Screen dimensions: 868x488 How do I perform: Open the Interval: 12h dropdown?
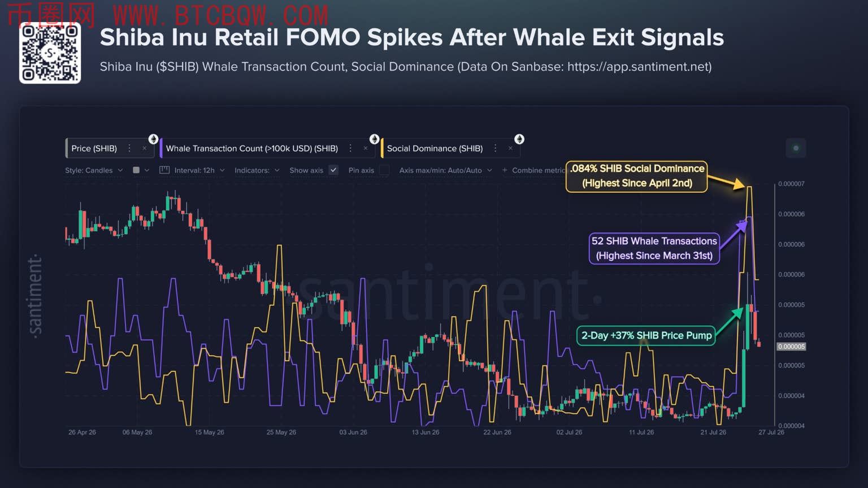tap(199, 170)
